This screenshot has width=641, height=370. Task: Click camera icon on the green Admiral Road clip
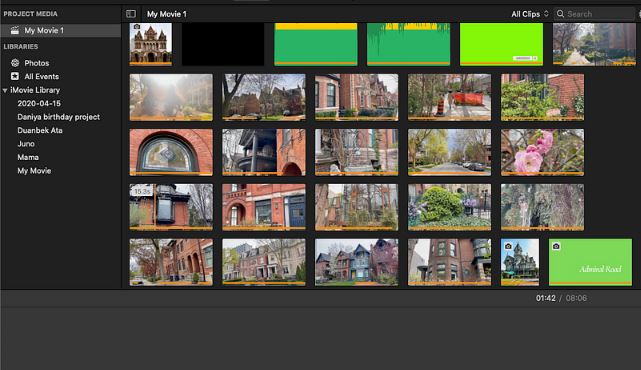(556, 246)
